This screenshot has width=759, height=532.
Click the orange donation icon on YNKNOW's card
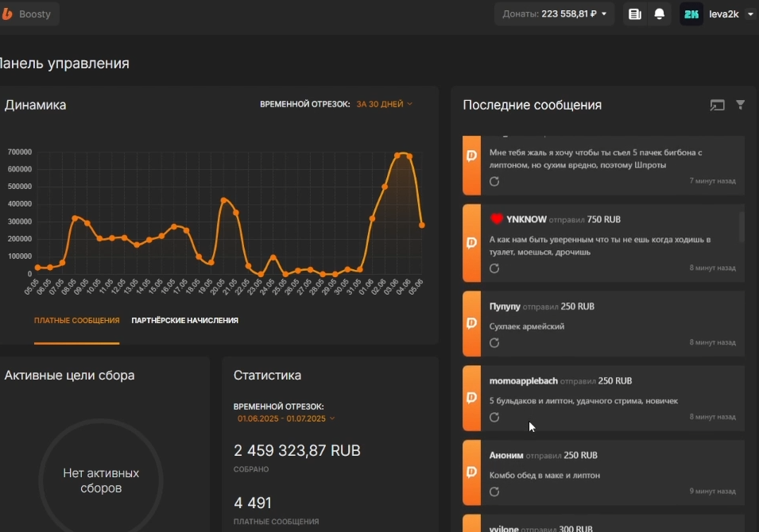click(x=471, y=243)
